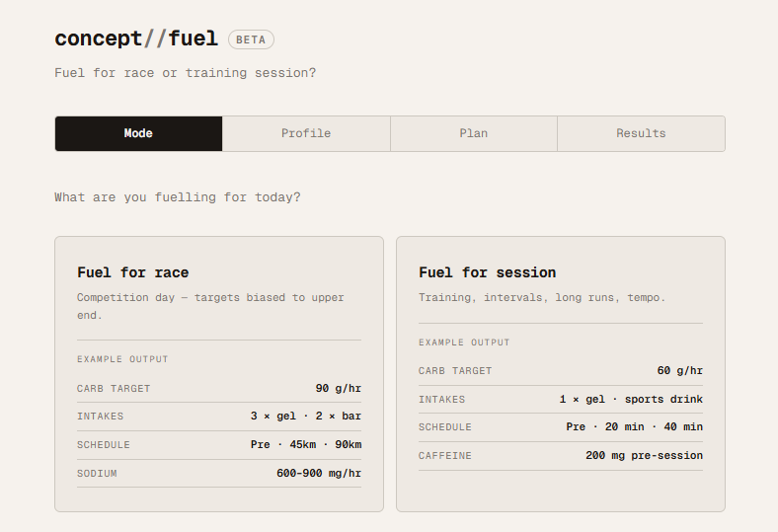The image size is (778, 532).
Task: Click the CAFFEINE row label
Action: (445, 456)
